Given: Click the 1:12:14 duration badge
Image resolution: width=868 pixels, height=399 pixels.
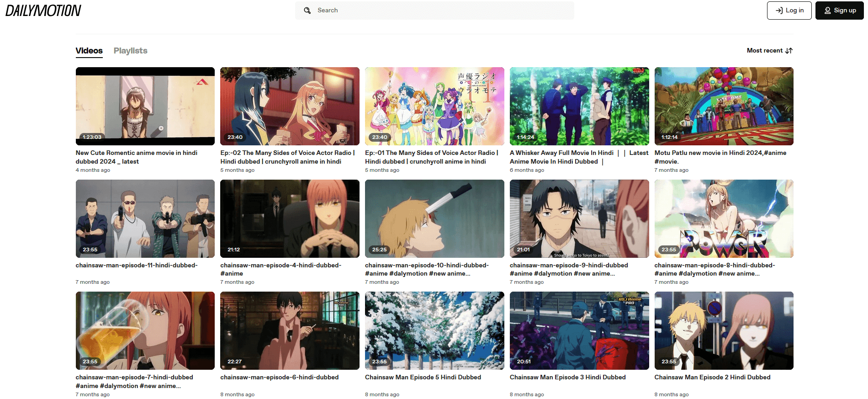Looking at the screenshot, I should pos(669,137).
